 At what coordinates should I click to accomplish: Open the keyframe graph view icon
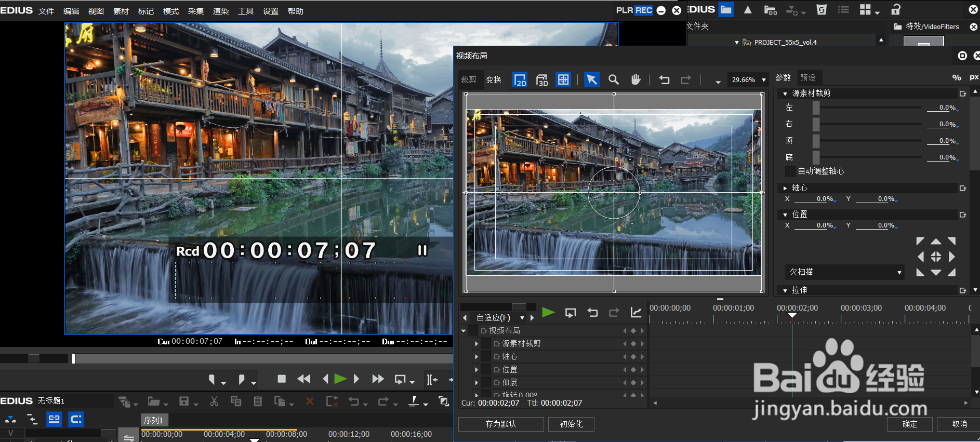636,312
